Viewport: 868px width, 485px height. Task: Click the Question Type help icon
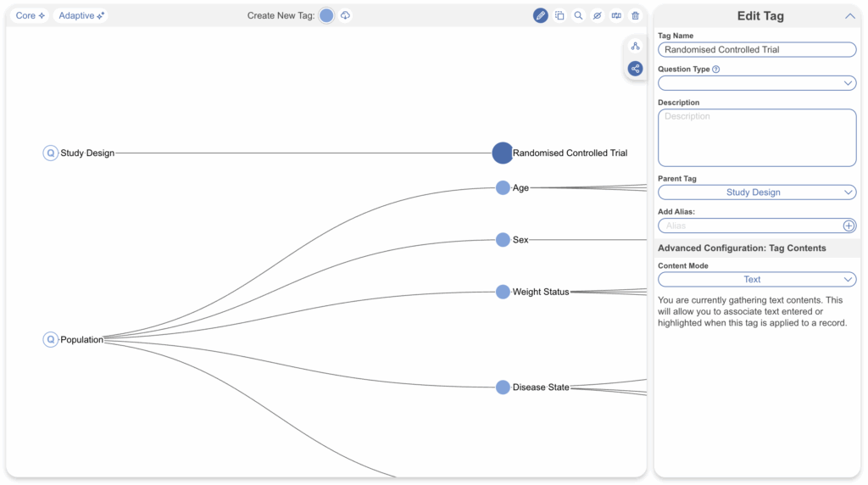pos(716,70)
